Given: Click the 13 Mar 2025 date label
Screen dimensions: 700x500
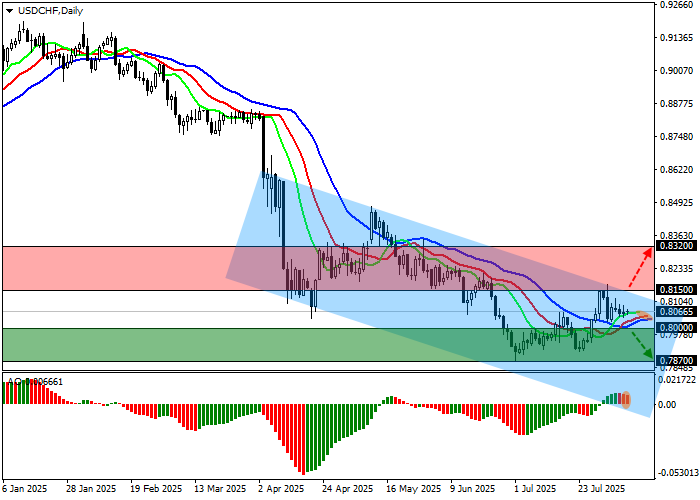Looking at the screenshot, I should tap(221, 489).
